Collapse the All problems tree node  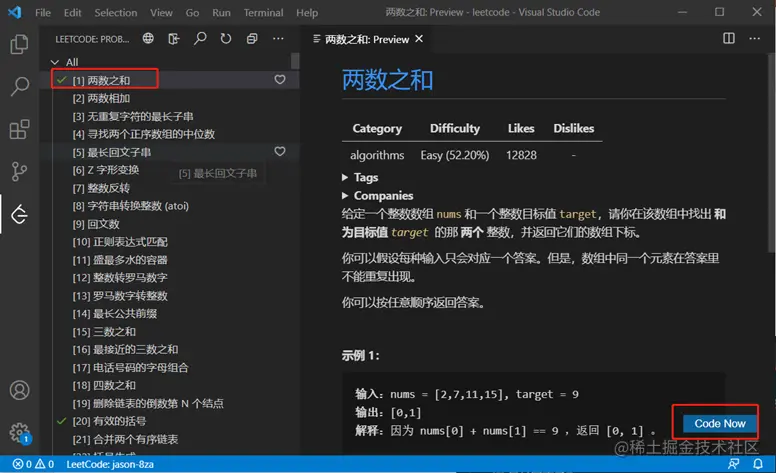(55, 62)
